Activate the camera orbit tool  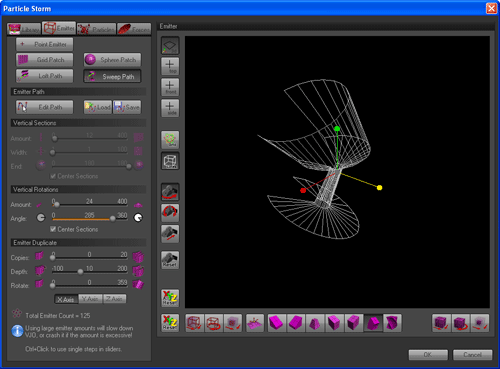click(x=170, y=192)
